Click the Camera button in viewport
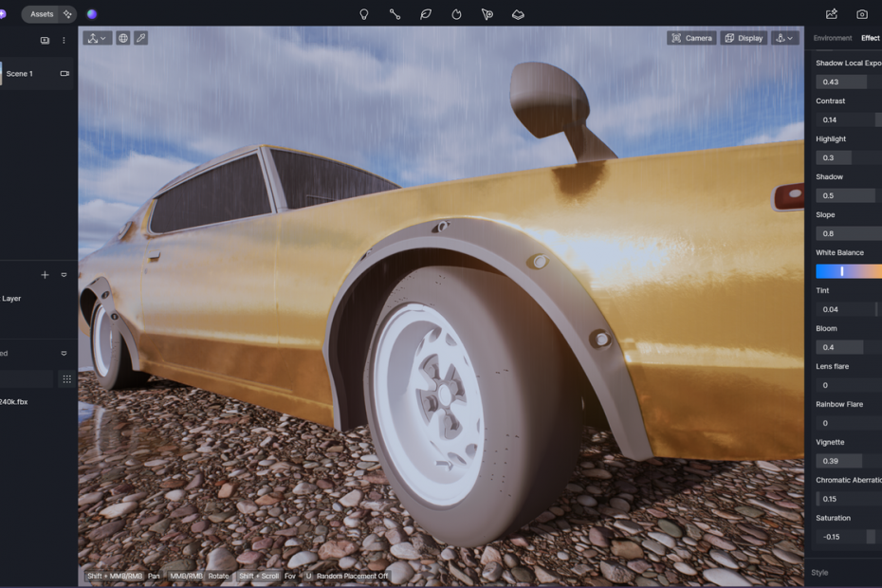This screenshot has width=882, height=588. [x=690, y=38]
